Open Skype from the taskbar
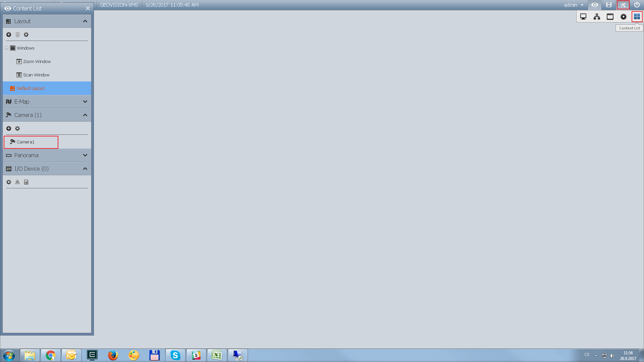Screen dimensions: 644x362 coord(175,355)
